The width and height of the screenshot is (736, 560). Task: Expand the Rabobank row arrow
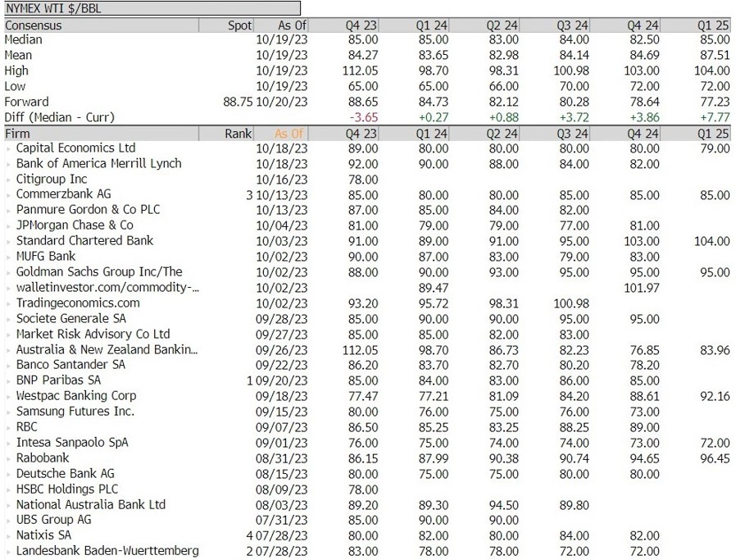point(8,458)
